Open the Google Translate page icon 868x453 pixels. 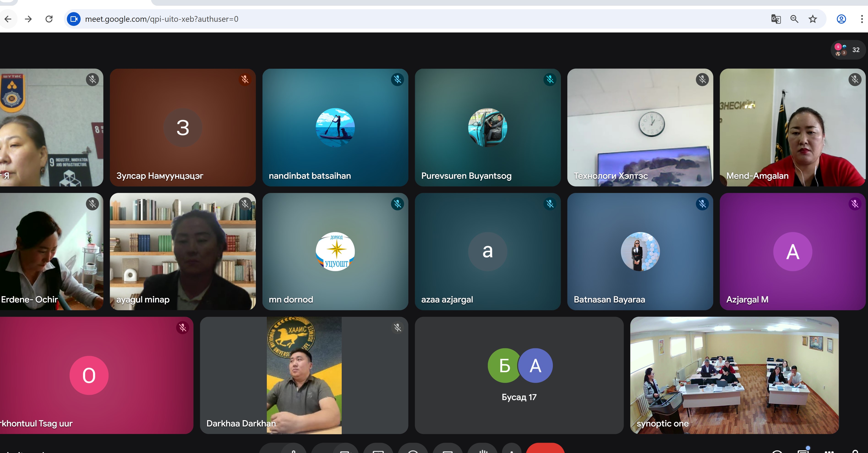click(x=776, y=19)
